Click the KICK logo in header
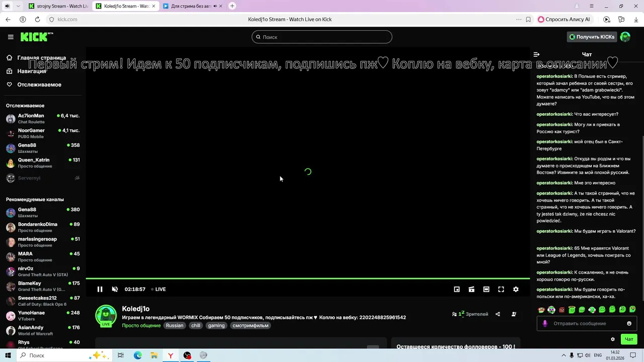 point(36,37)
